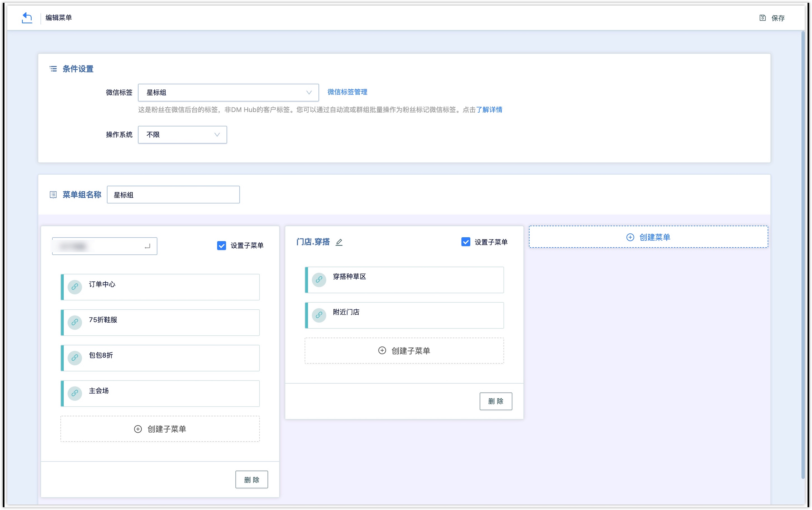Screen dimensions: 812x510
Task: Open the 操作系统 dropdown showing 不限
Action: (182, 135)
